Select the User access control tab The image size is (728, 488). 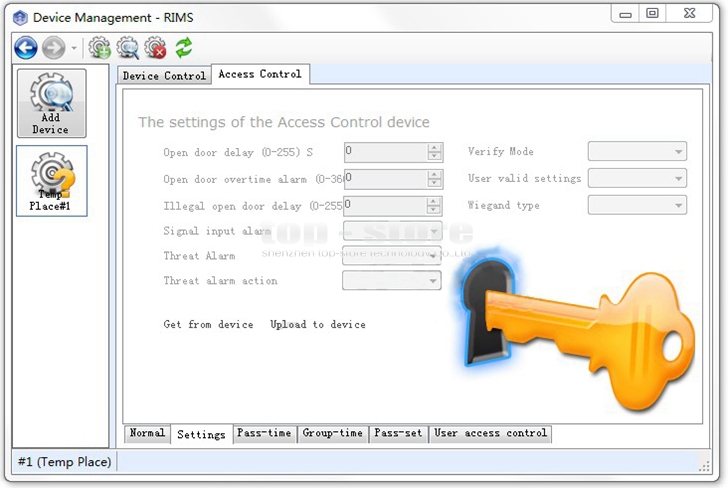point(490,434)
